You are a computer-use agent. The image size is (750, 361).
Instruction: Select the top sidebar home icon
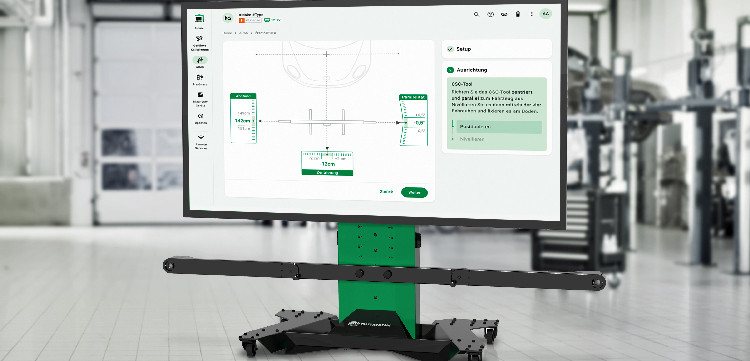point(199,19)
